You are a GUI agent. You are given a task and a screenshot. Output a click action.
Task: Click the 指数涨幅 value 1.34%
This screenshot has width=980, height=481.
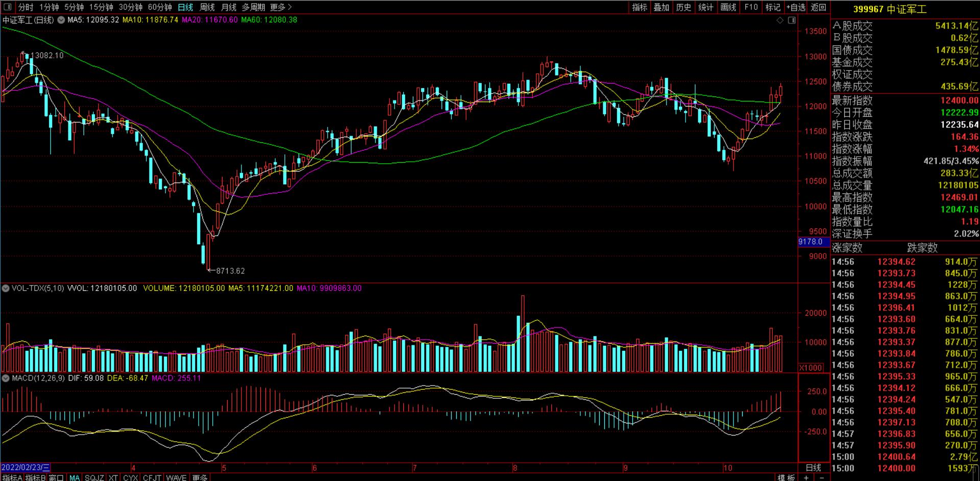point(966,149)
